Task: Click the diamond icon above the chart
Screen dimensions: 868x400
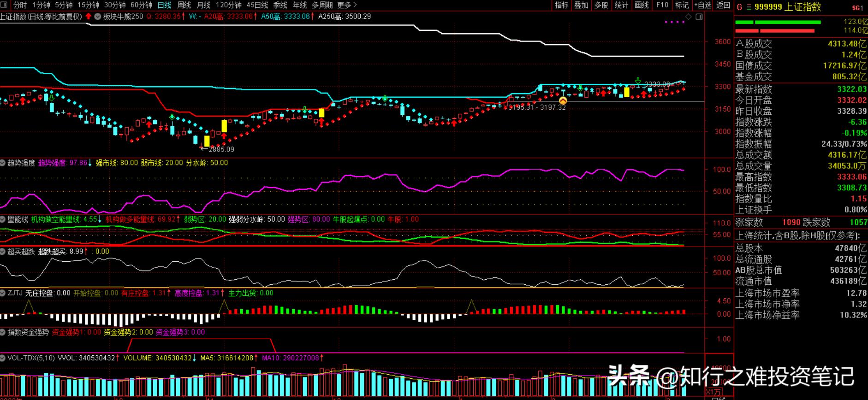Action: point(689,17)
